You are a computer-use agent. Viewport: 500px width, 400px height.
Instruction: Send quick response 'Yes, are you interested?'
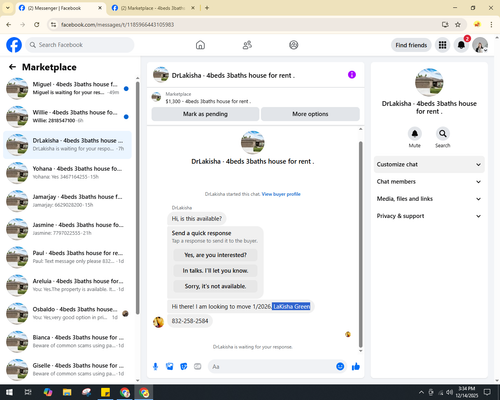215,255
